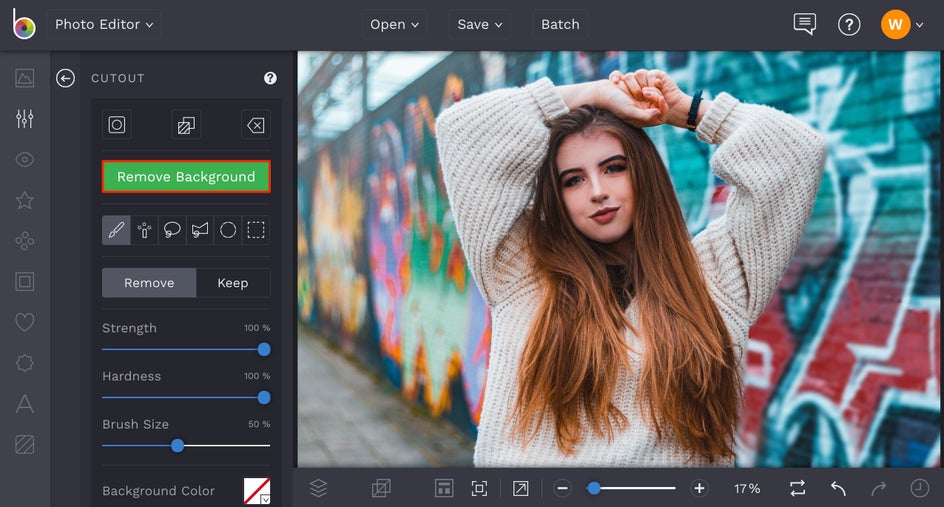Expand the Open dropdown menu

pyautogui.click(x=394, y=24)
